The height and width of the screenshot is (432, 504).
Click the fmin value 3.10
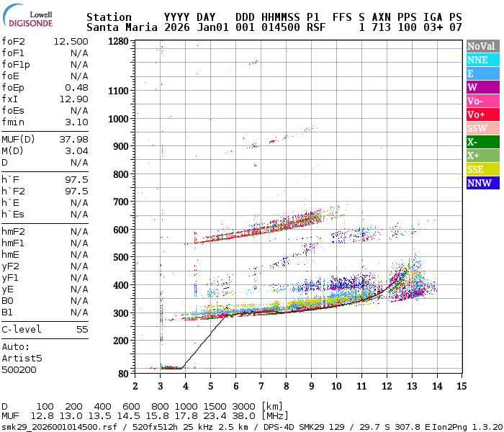76,122
